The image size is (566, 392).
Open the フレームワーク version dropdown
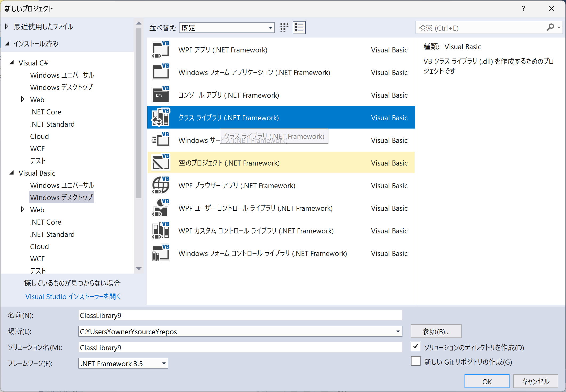[x=123, y=363]
